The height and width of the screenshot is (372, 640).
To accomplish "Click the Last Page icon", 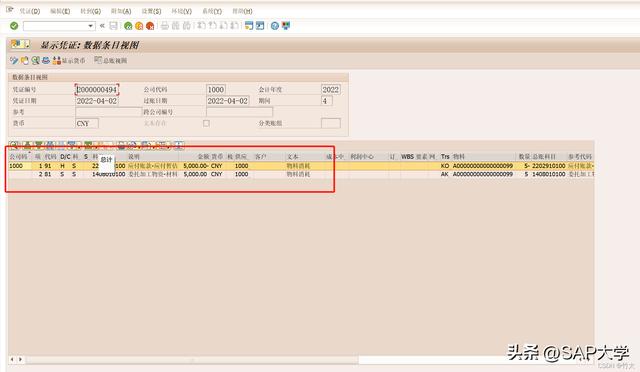I will tap(234, 26).
